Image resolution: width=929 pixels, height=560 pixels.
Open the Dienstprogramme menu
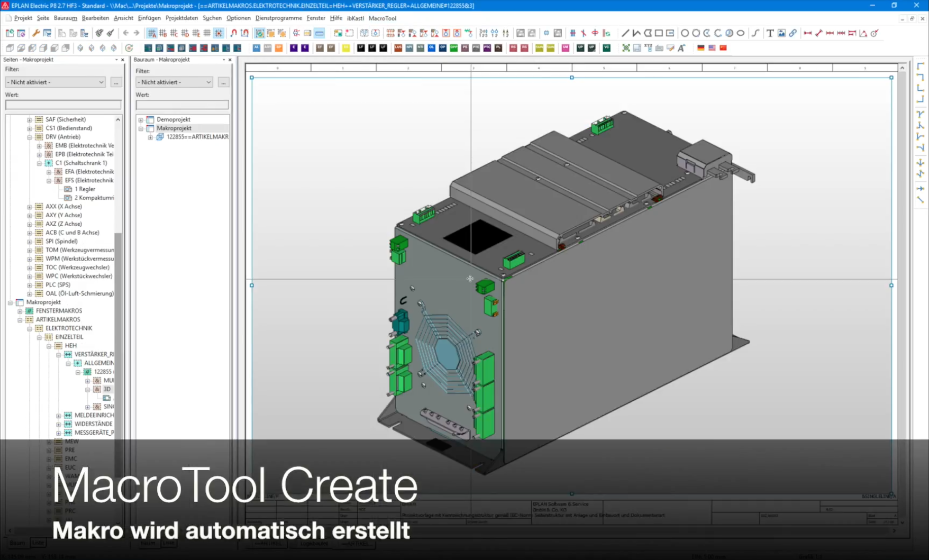pyautogui.click(x=279, y=18)
